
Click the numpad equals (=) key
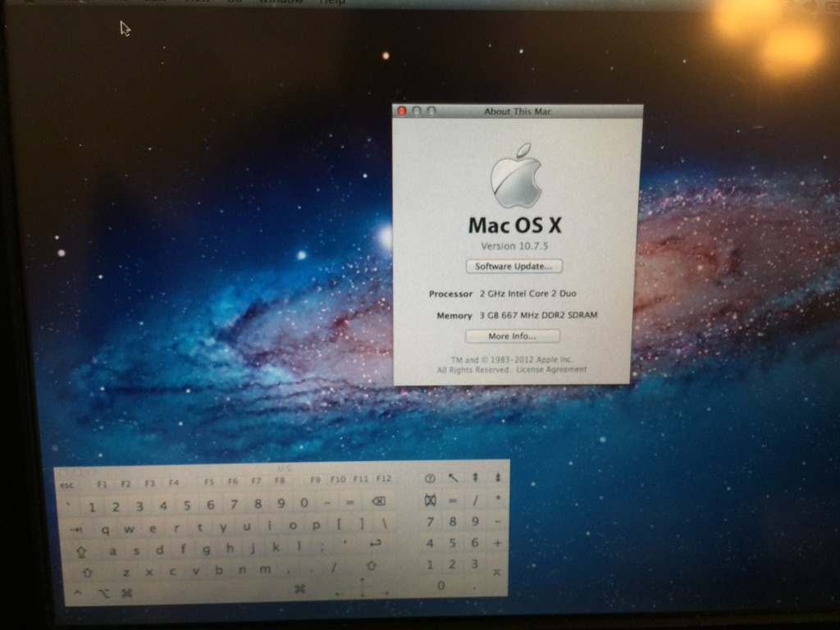click(x=453, y=500)
